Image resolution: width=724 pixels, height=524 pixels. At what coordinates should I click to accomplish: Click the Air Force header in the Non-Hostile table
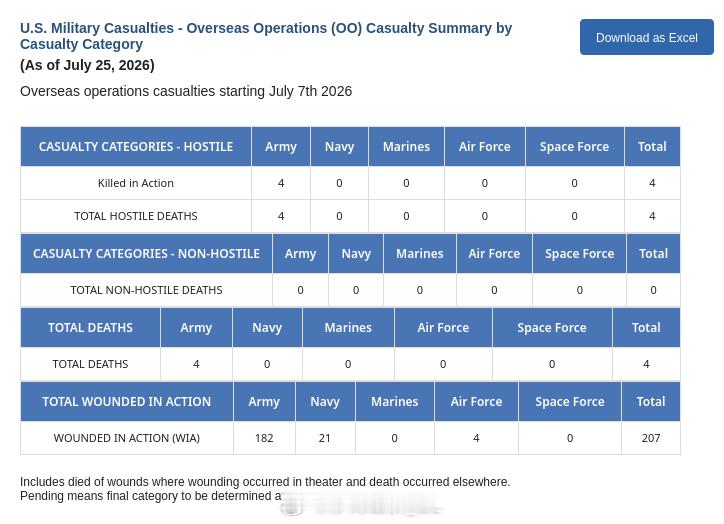pos(494,254)
